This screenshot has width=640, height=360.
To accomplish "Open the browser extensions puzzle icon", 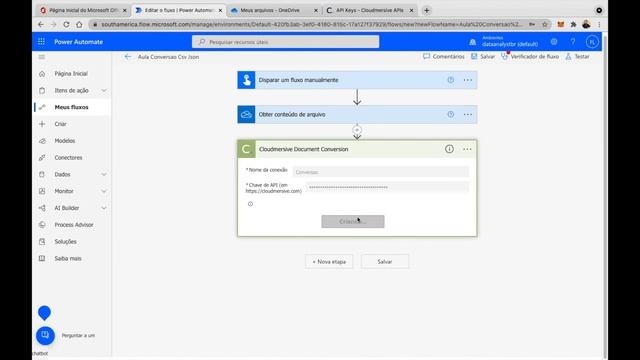I will [573, 24].
